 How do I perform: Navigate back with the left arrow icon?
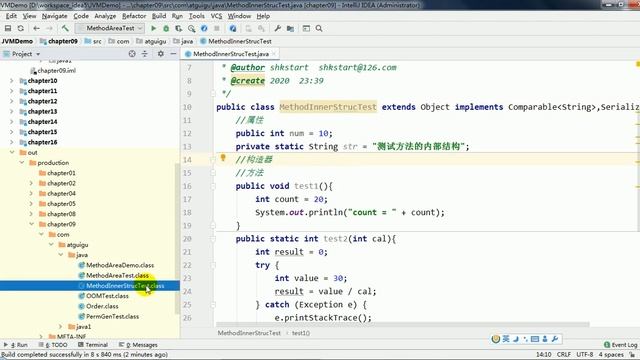pyautogui.click(x=36, y=29)
